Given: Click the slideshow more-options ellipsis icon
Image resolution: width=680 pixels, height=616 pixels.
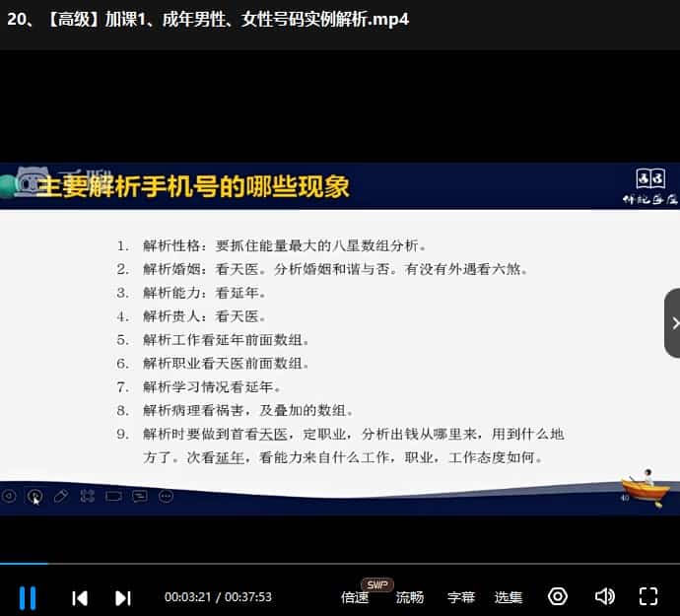Looking at the screenshot, I should point(167,496).
